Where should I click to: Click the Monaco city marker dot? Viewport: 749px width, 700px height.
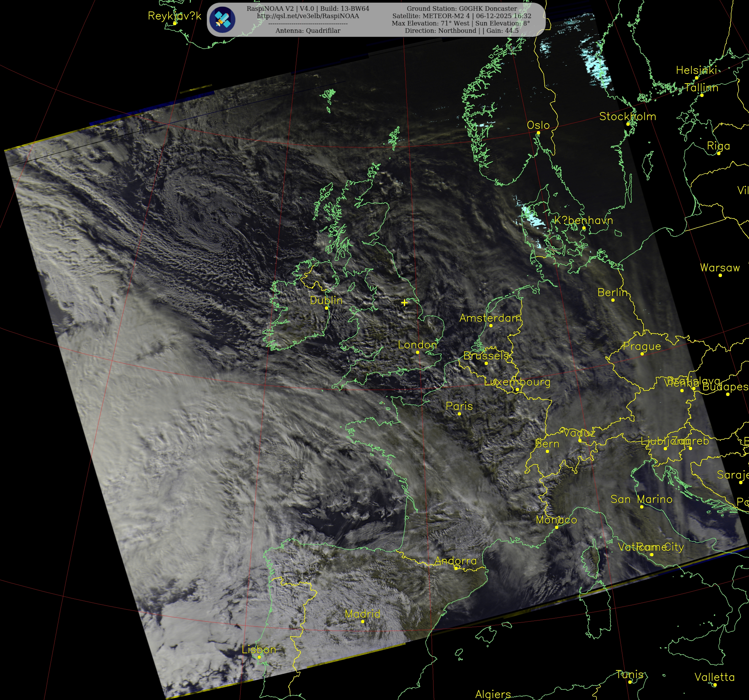pyautogui.click(x=556, y=527)
